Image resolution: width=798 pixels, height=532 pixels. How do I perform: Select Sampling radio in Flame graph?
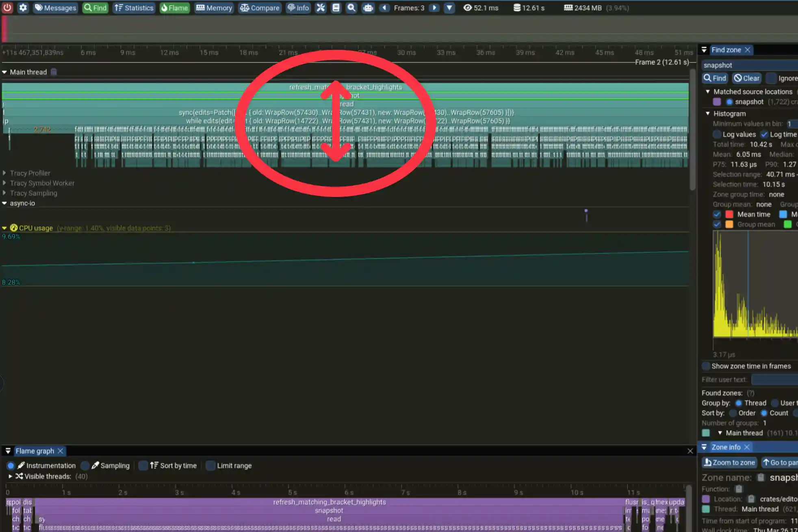[85, 465]
